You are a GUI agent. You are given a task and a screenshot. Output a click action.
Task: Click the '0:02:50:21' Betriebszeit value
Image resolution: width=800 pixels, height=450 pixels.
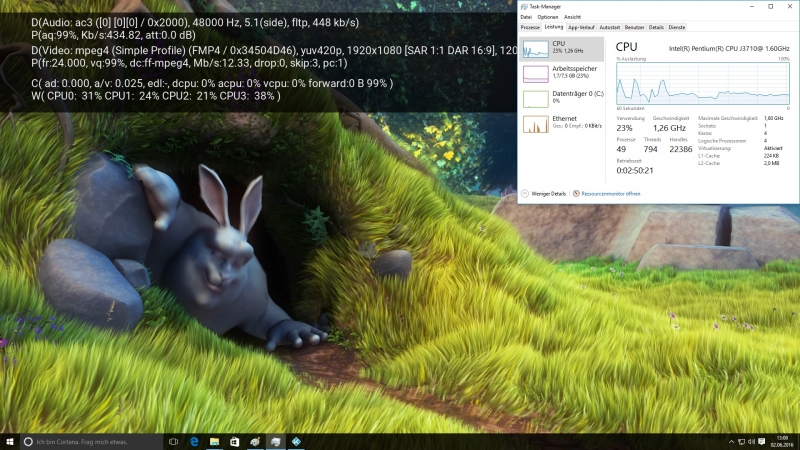pyautogui.click(x=635, y=170)
